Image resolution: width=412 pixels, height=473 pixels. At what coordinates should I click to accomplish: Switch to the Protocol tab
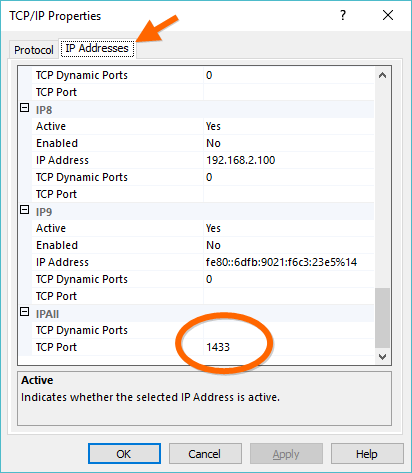pos(34,50)
